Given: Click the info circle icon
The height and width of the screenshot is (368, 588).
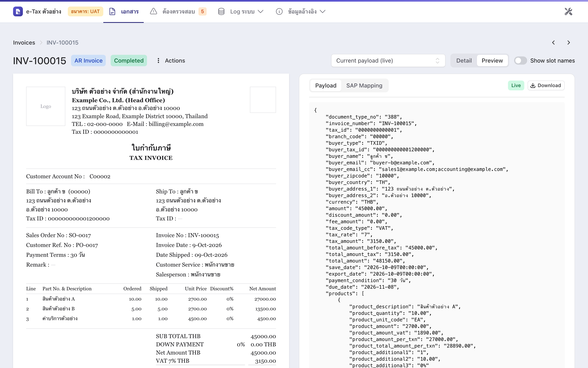Looking at the screenshot, I should click(279, 11).
